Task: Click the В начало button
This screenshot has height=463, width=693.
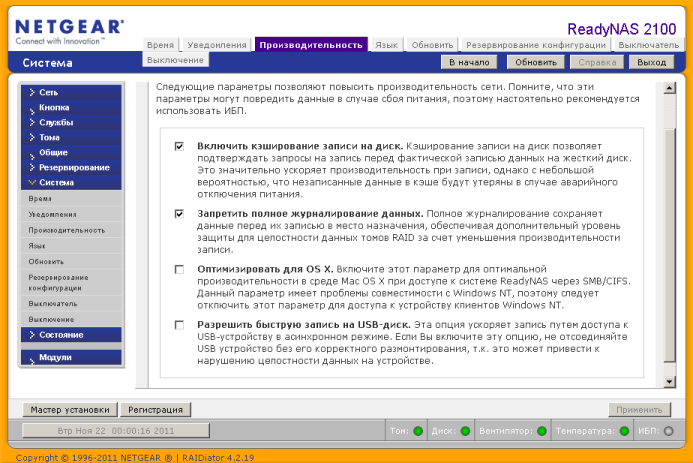Action: pyautogui.click(x=469, y=62)
